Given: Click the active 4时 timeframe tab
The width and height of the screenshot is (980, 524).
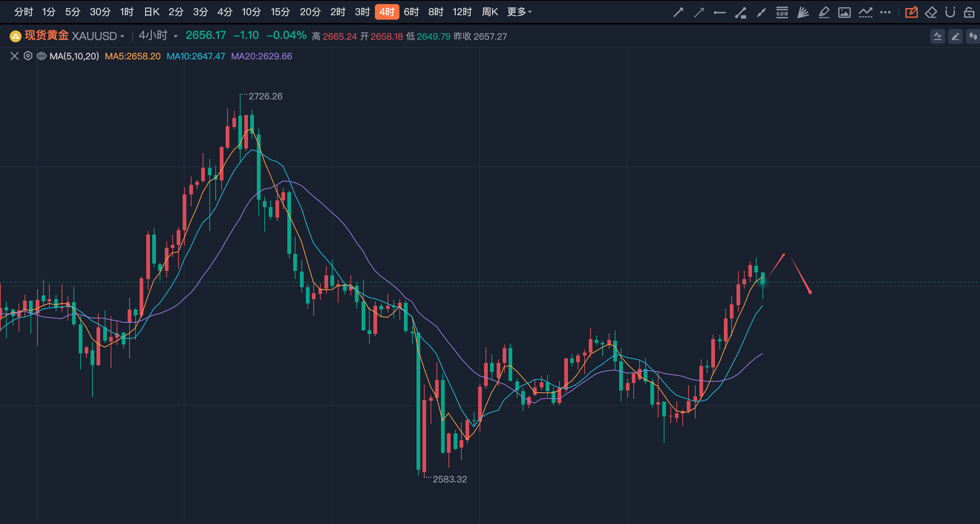Looking at the screenshot, I should [x=386, y=12].
